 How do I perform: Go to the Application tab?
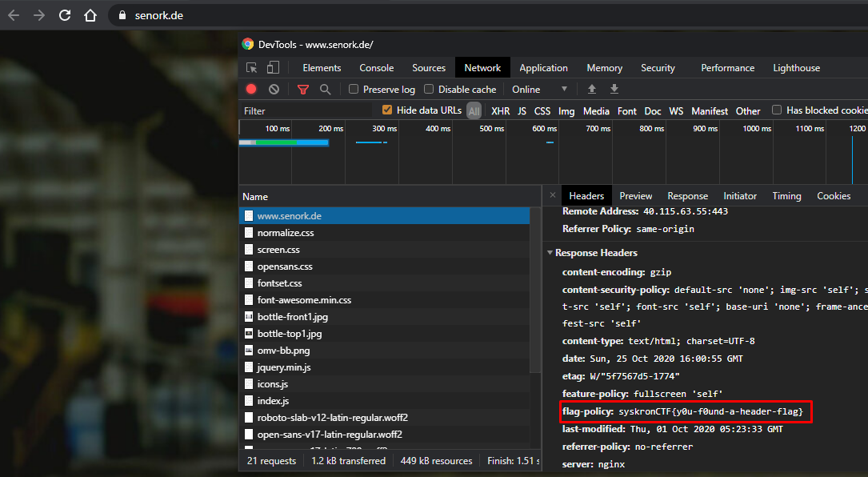[544, 67]
